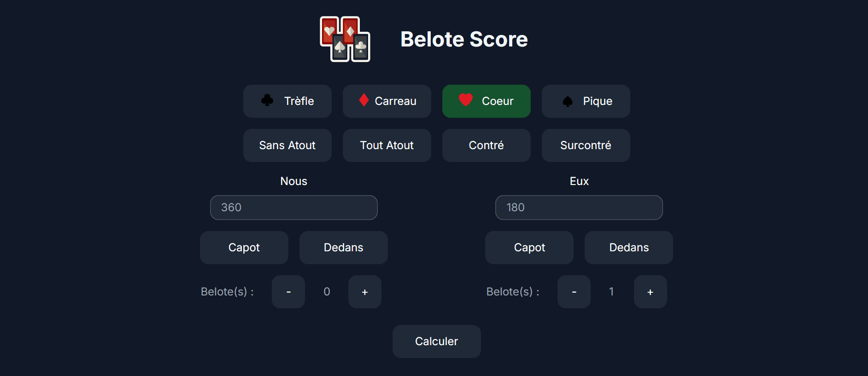Activate the Surcontré option
This screenshot has width=868, height=376.
pyautogui.click(x=586, y=145)
